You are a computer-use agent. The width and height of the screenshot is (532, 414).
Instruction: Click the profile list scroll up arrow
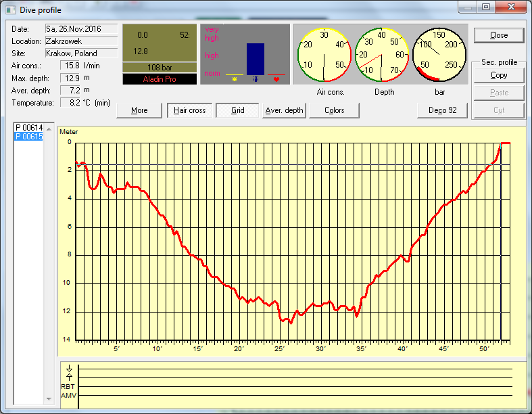pos(49,129)
